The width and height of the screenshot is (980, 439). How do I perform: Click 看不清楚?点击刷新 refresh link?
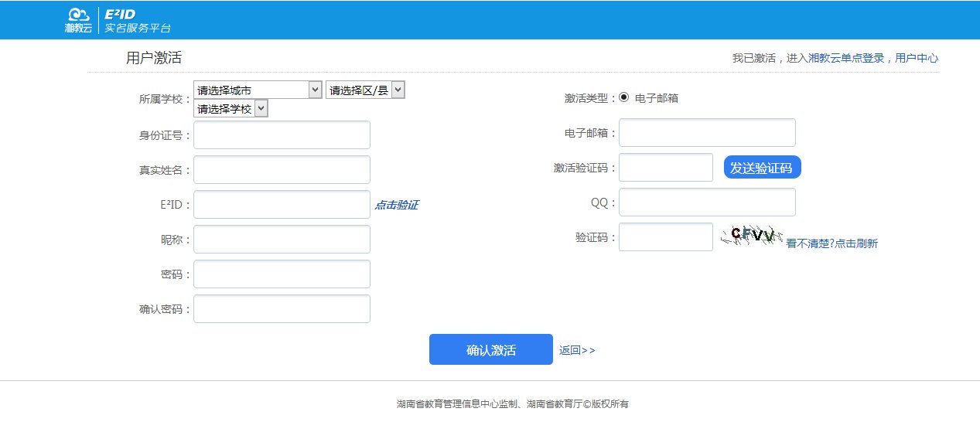pos(832,243)
